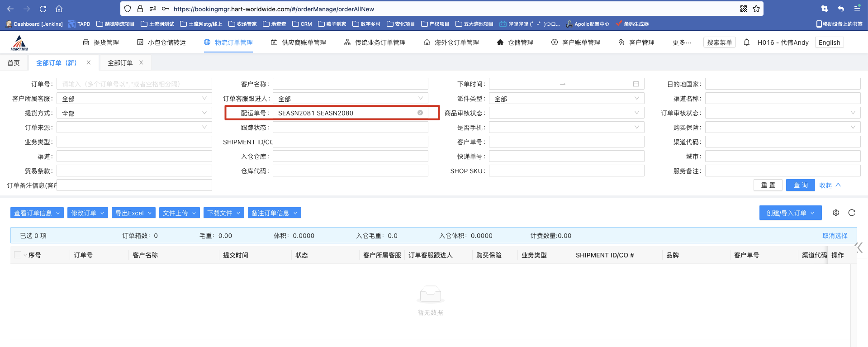Viewport: 868px width, 347px height.
Task: Close the 全部订单（新）tab
Action: 89,62
